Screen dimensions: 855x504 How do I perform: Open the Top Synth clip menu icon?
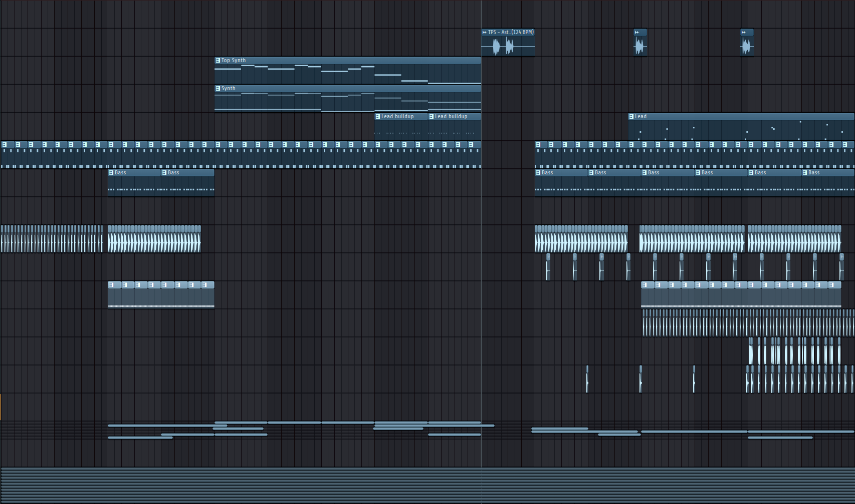click(x=218, y=60)
